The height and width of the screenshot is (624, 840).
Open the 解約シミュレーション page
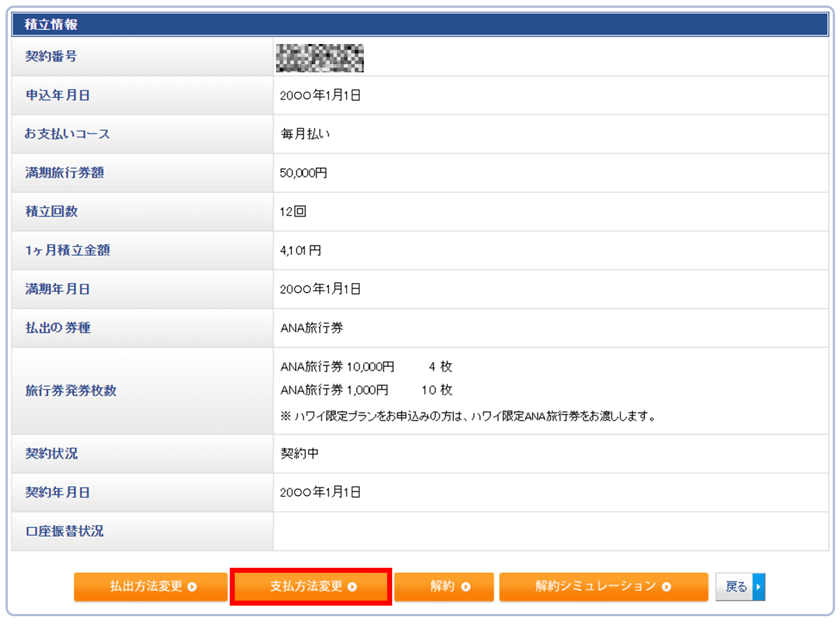click(603, 587)
